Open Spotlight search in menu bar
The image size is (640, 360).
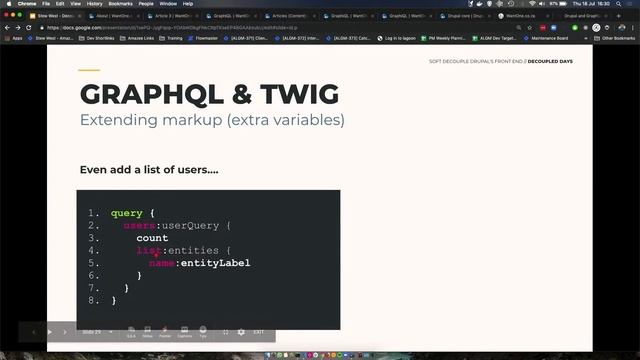click(619, 4)
